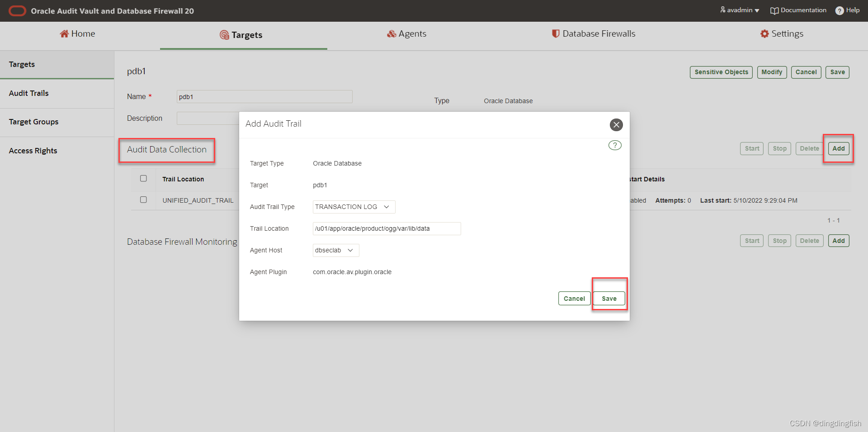This screenshot has height=432, width=868.
Task: Switch to the Targets tab
Action: pos(241,35)
